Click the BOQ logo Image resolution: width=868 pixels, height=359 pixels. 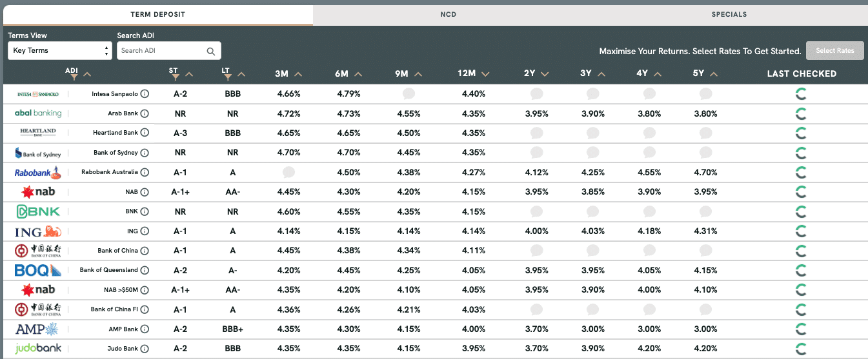(x=37, y=270)
